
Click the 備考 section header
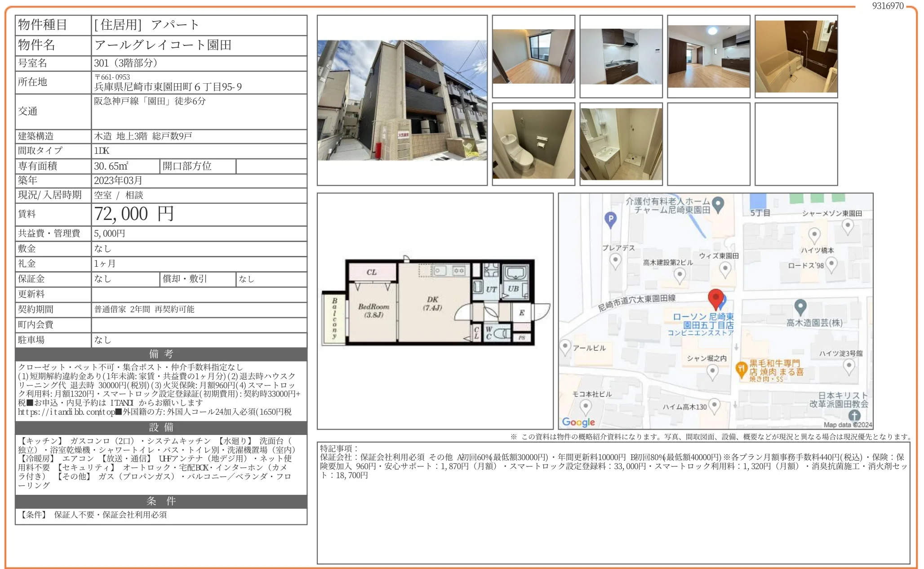pyautogui.click(x=161, y=354)
